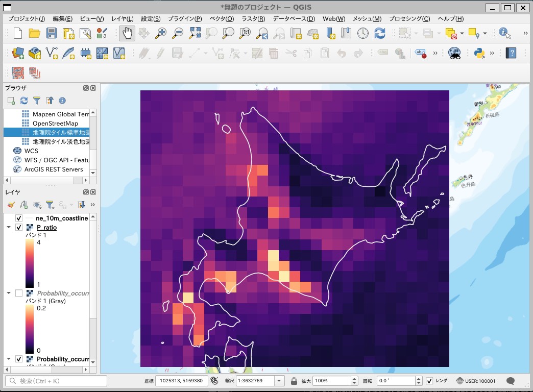
Task: Click the rotation 0.0° field
Action: [x=396, y=381]
